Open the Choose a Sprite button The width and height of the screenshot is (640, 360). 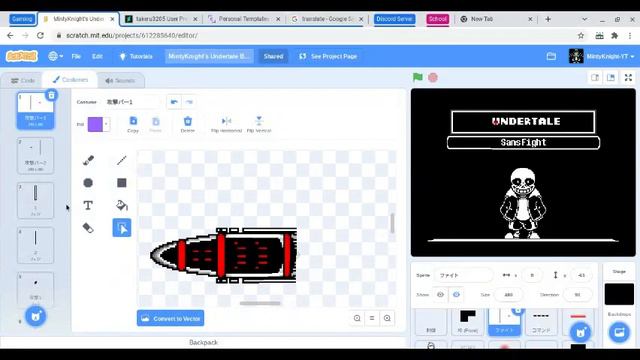580,333
